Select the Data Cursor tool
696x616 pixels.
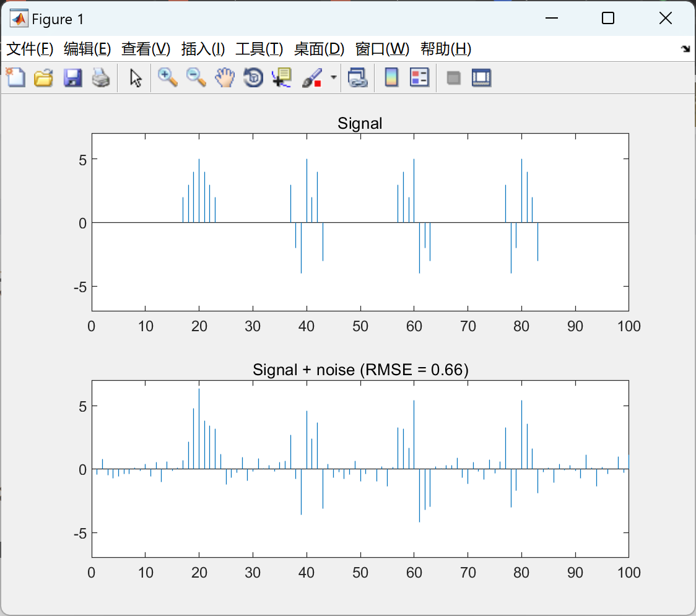pyautogui.click(x=282, y=77)
